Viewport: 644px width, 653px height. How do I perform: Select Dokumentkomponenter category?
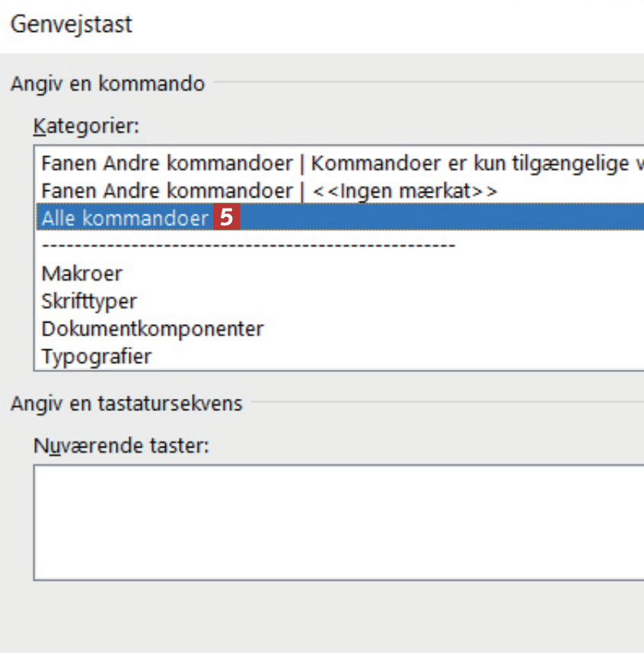pos(152,329)
